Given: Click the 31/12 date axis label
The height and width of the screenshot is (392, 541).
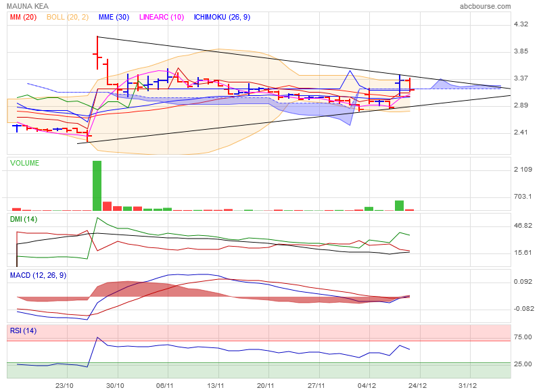Looking at the screenshot, I should tap(467, 385).
